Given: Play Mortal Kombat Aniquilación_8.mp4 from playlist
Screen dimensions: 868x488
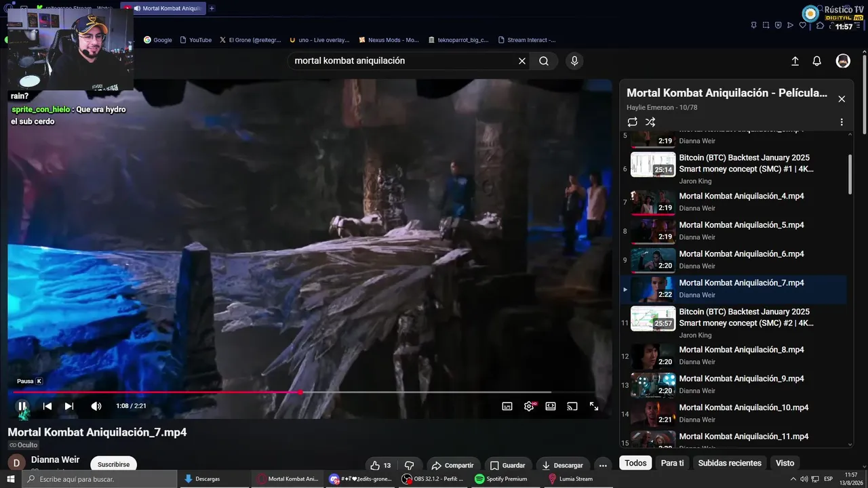Looking at the screenshot, I should click(734, 356).
